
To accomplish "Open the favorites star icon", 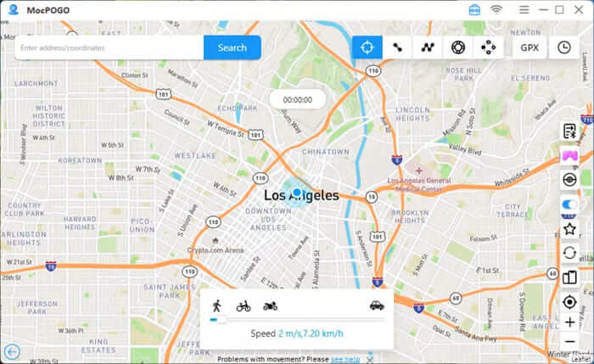I will tap(569, 229).
